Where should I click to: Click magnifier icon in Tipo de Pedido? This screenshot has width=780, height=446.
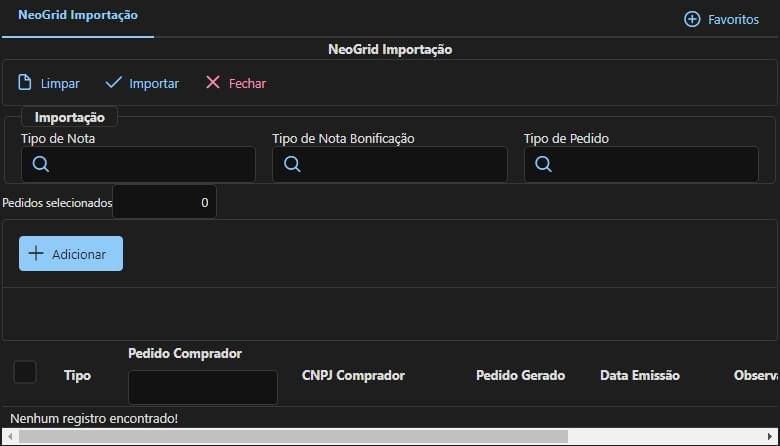point(543,165)
